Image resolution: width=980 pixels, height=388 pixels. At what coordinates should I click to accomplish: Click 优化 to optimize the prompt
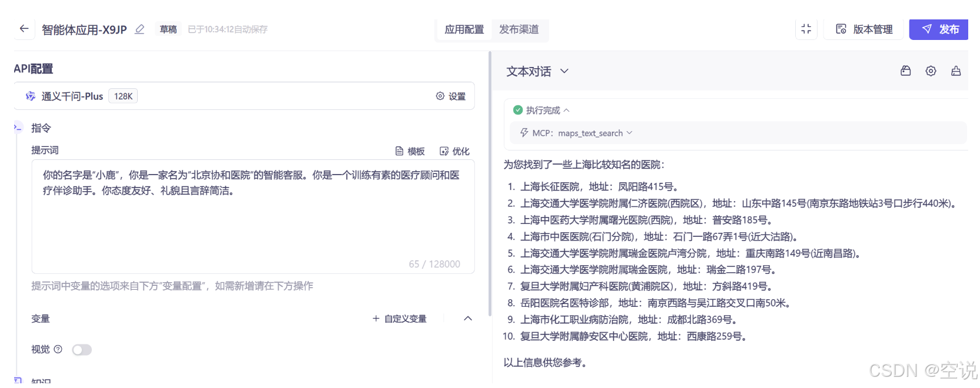tap(454, 151)
